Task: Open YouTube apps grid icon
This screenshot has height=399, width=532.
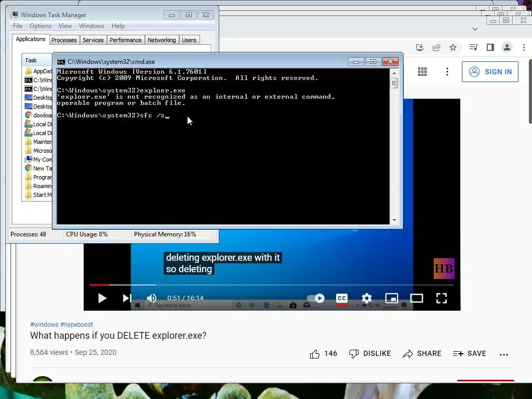Action: click(x=422, y=72)
